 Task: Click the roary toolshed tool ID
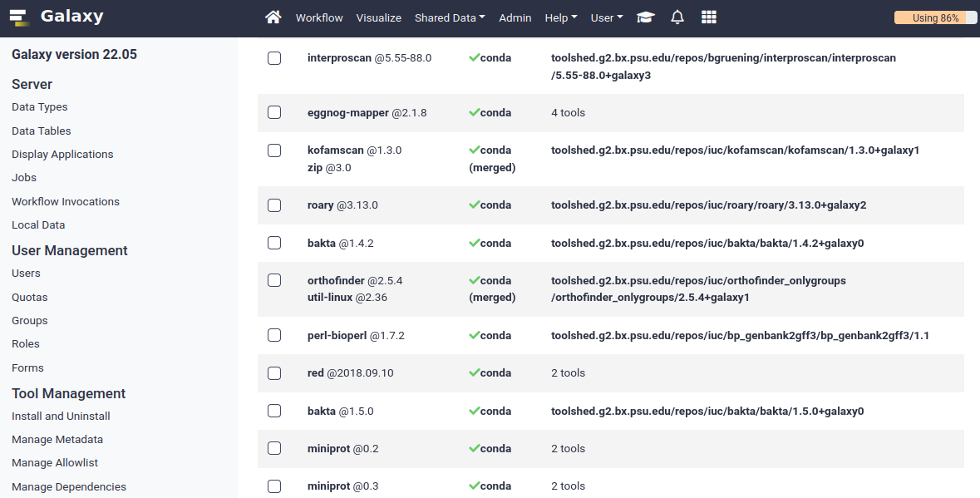[x=709, y=205]
